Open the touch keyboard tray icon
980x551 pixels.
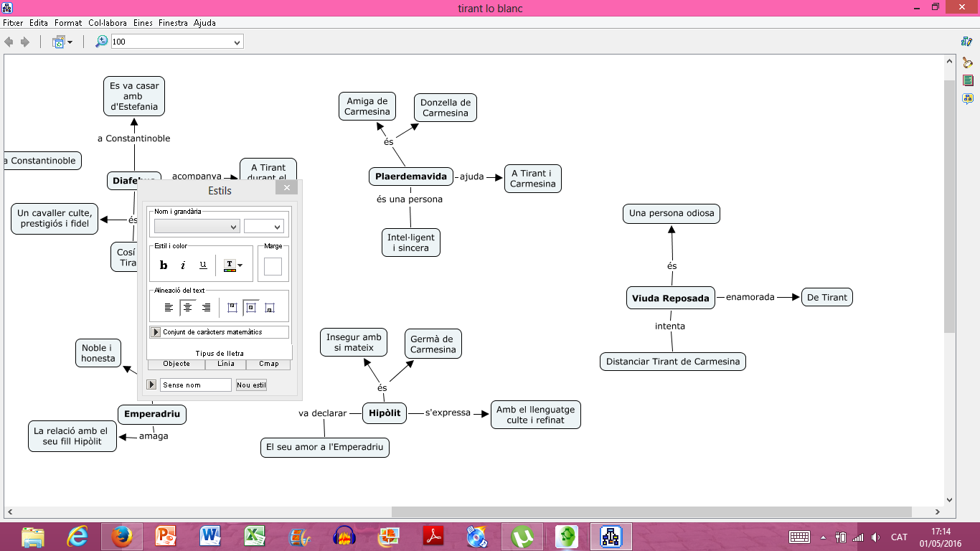(799, 537)
